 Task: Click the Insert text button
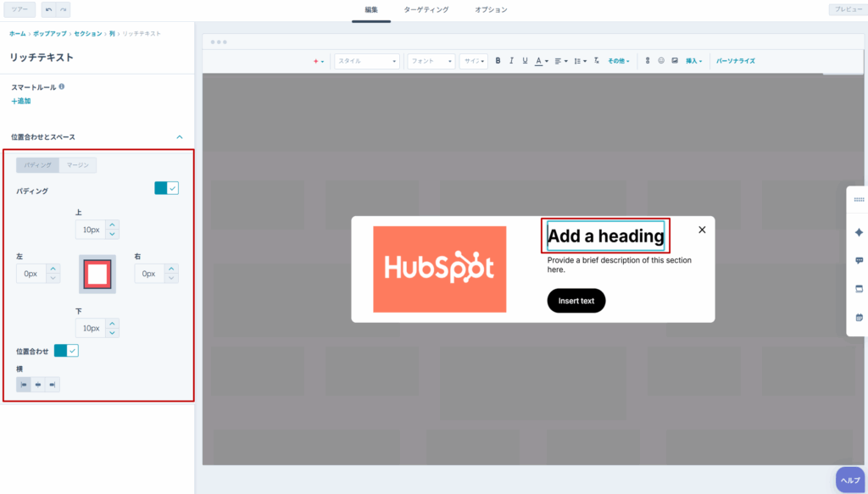coord(576,301)
